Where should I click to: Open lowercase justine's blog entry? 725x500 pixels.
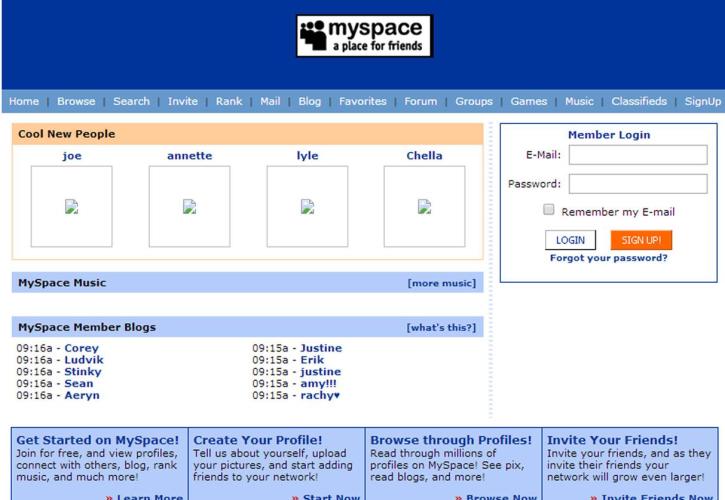tap(321, 372)
